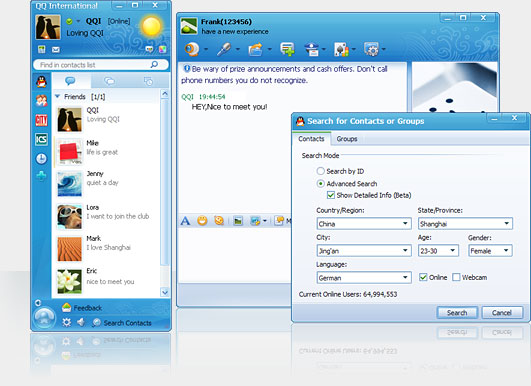Select contact Jenny in friends list
Viewport: 531px width, 386px height.
click(x=107, y=184)
